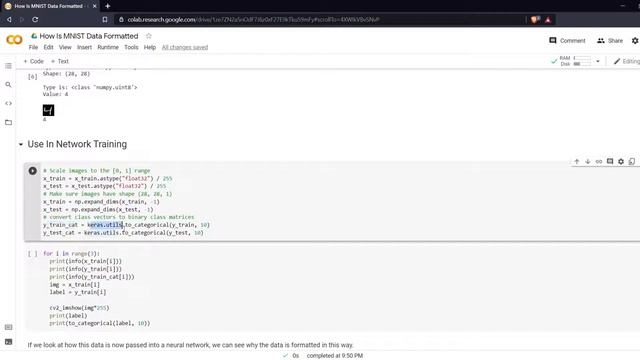Click the print(to_categorical(label, 10)) line

pos(100,323)
